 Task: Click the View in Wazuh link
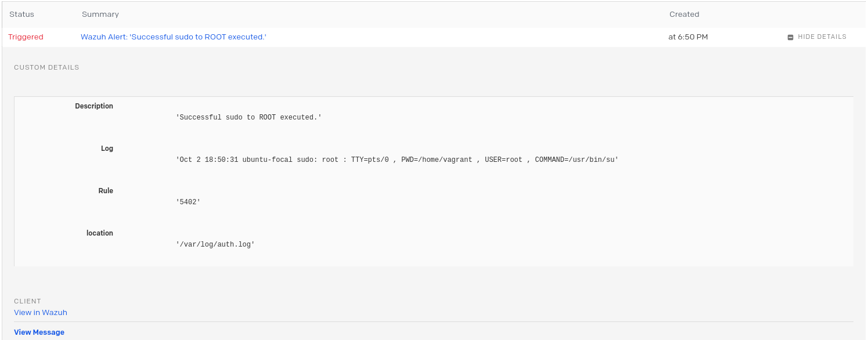pyautogui.click(x=40, y=312)
